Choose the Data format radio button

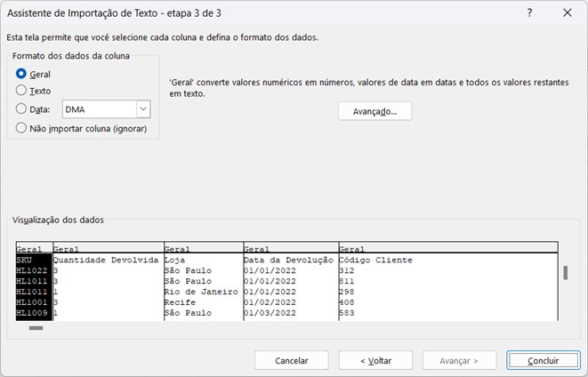22,109
